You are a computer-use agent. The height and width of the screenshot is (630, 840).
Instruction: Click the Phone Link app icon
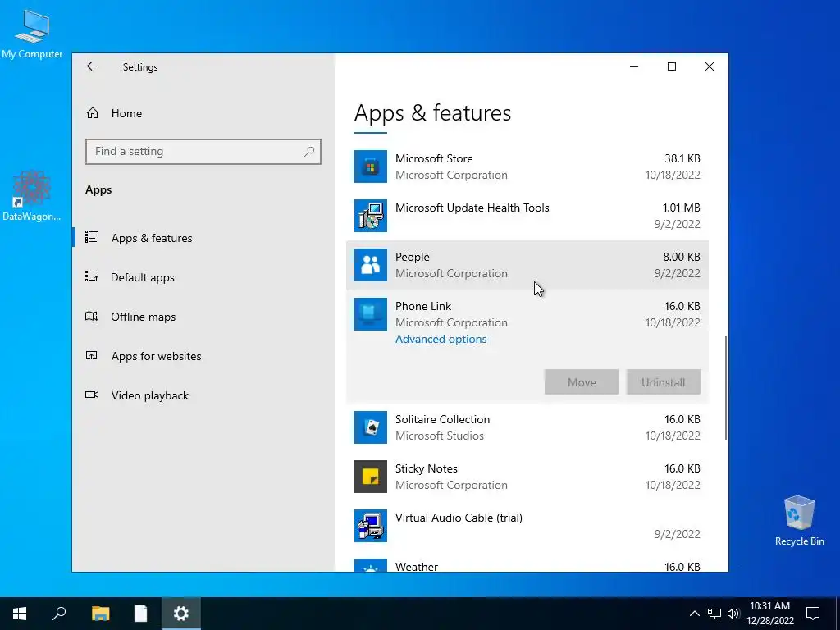pos(370,314)
